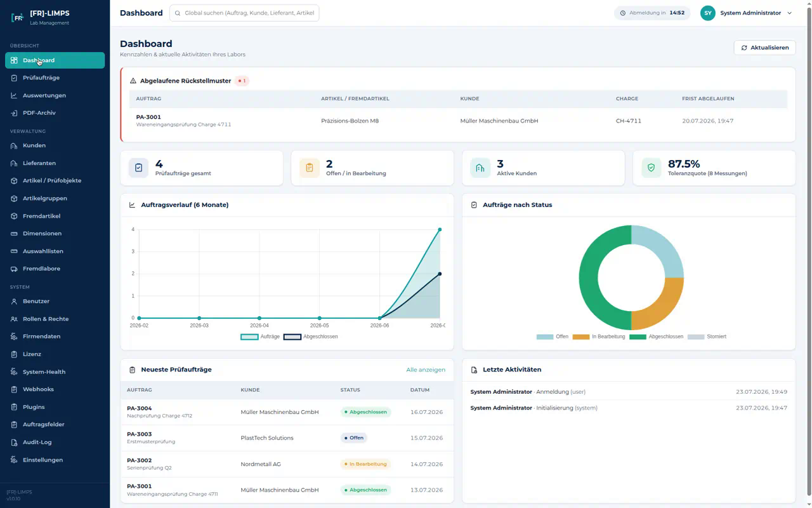Click the Webhooks sidebar icon
This screenshot has height=508, width=812.
pyautogui.click(x=14, y=389)
